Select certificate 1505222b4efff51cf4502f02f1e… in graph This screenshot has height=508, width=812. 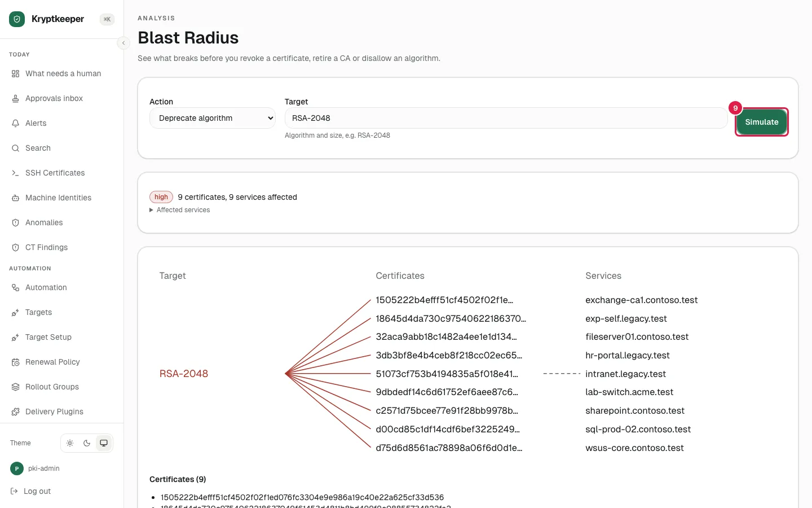click(x=444, y=300)
